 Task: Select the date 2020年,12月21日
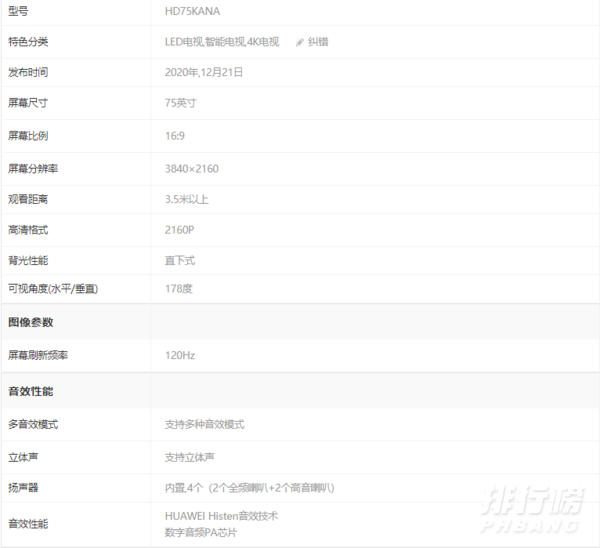click(204, 72)
